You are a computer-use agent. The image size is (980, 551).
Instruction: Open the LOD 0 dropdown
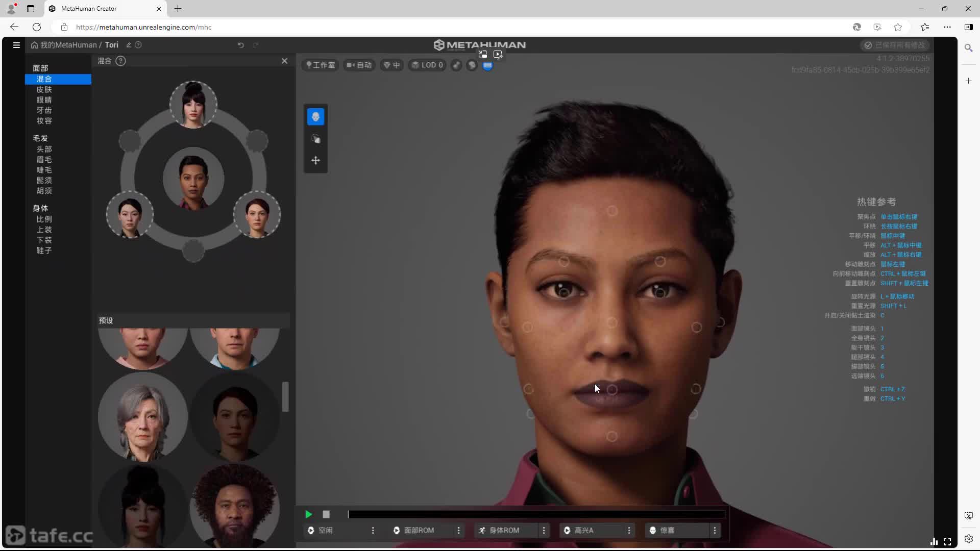(x=428, y=65)
